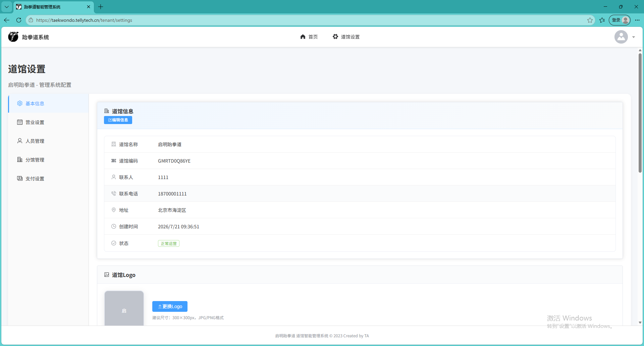Open the browser tab search dropdown

pyautogui.click(x=7, y=7)
